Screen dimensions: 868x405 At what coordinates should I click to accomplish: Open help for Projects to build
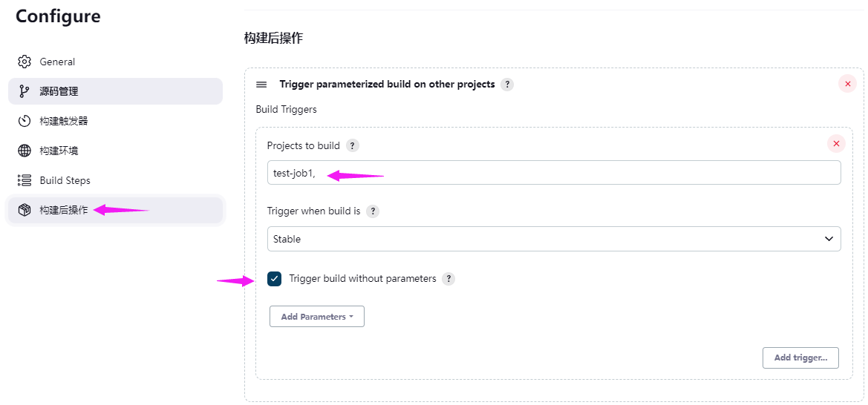353,145
